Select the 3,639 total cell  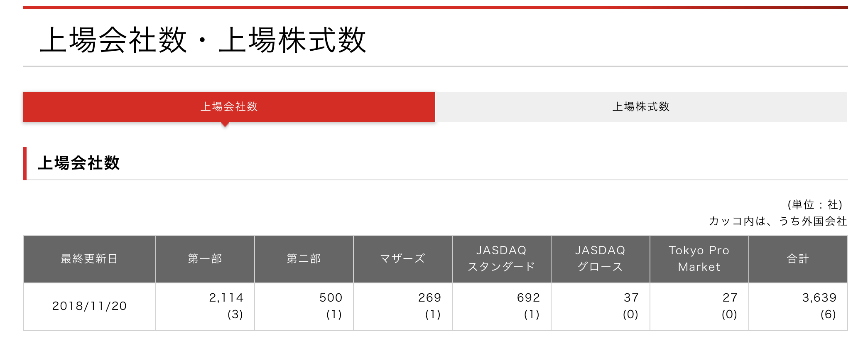pos(798,307)
